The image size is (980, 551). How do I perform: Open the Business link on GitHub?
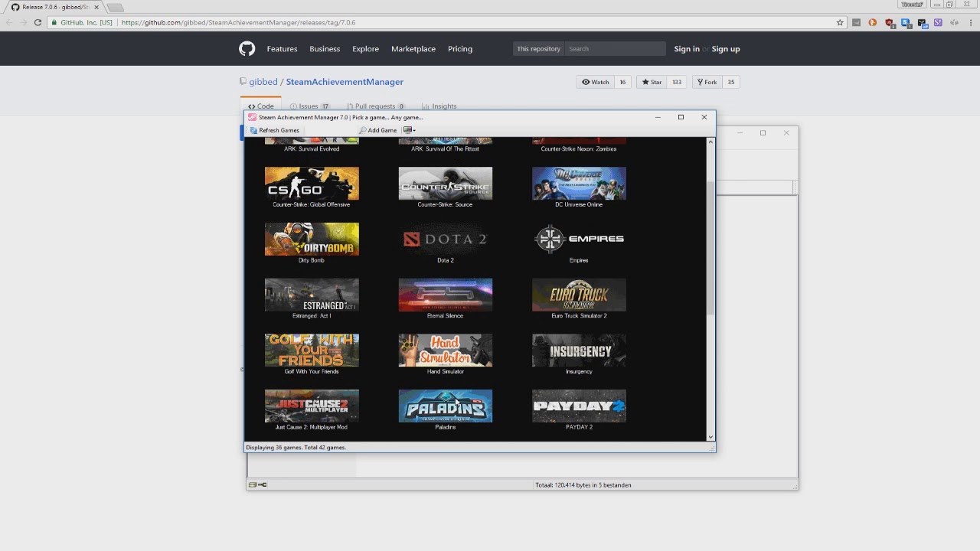pyautogui.click(x=325, y=49)
